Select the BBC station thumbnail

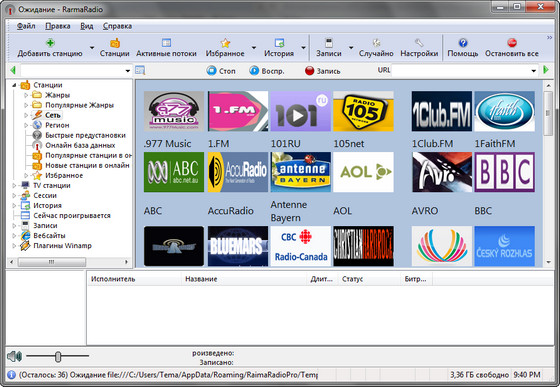pyautogui.click(x=504, y=172)
